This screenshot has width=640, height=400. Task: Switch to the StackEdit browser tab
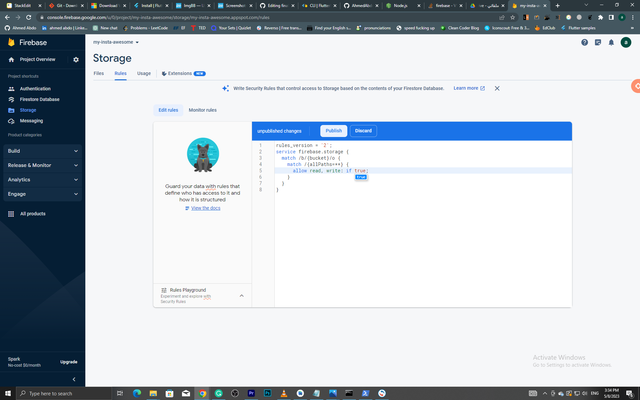pos(24,6)
